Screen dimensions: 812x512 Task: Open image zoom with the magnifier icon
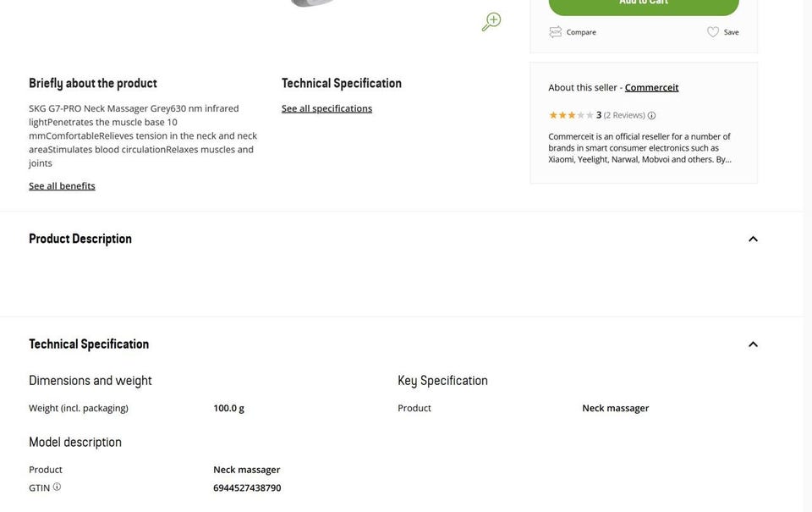tap(491, 22)
